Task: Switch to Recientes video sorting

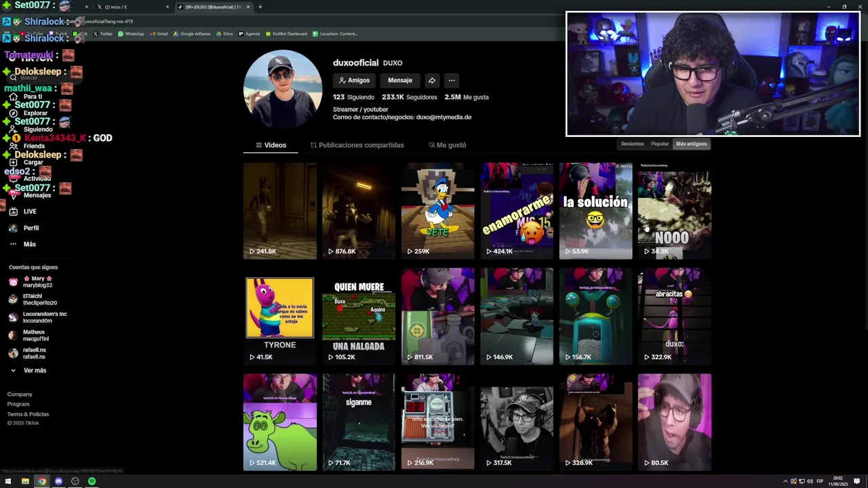Action: pos(632,144)
